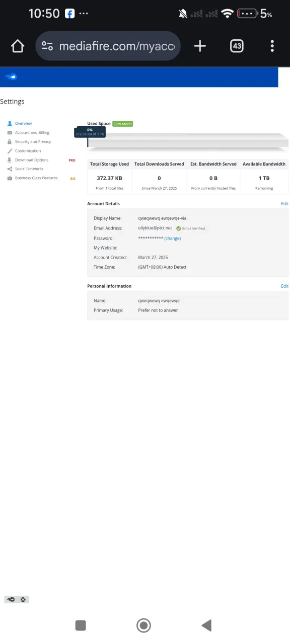290x644 pixels.
Task: Tap the mediafire.com address bar field
Action: [108, 46]
